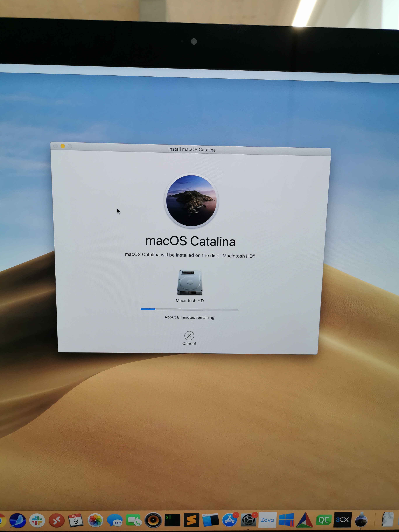Open the App Store from the Dock
This screenshot has width=399, height=532.
(x=229, y=520)
